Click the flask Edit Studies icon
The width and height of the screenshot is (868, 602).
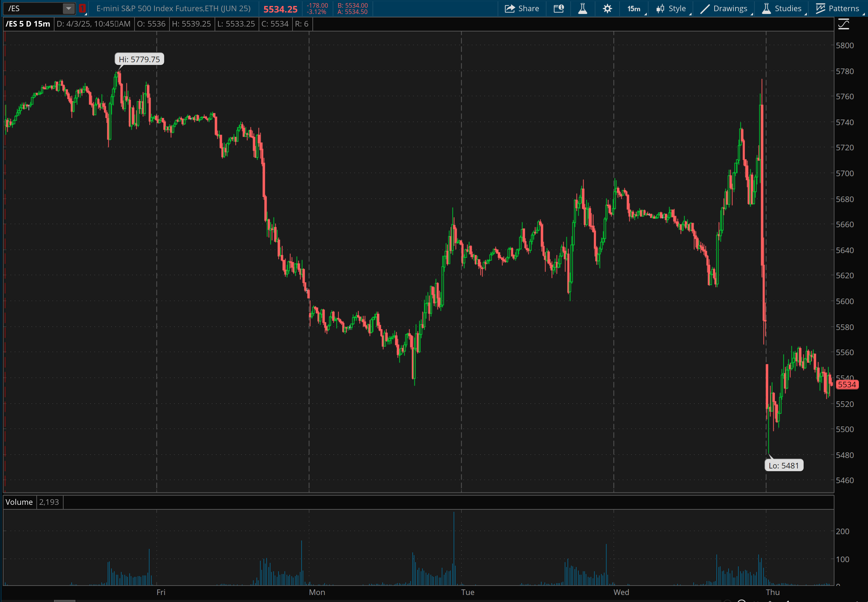583,9
